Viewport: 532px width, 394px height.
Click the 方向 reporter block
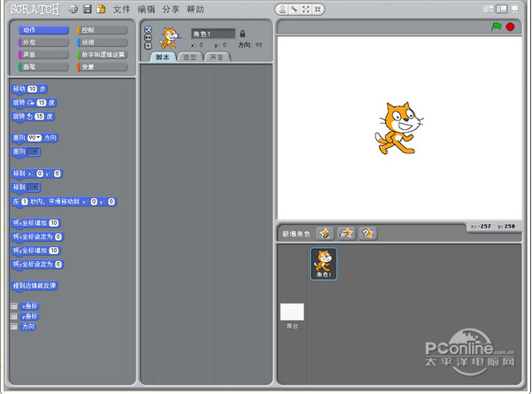coord(27,327)
